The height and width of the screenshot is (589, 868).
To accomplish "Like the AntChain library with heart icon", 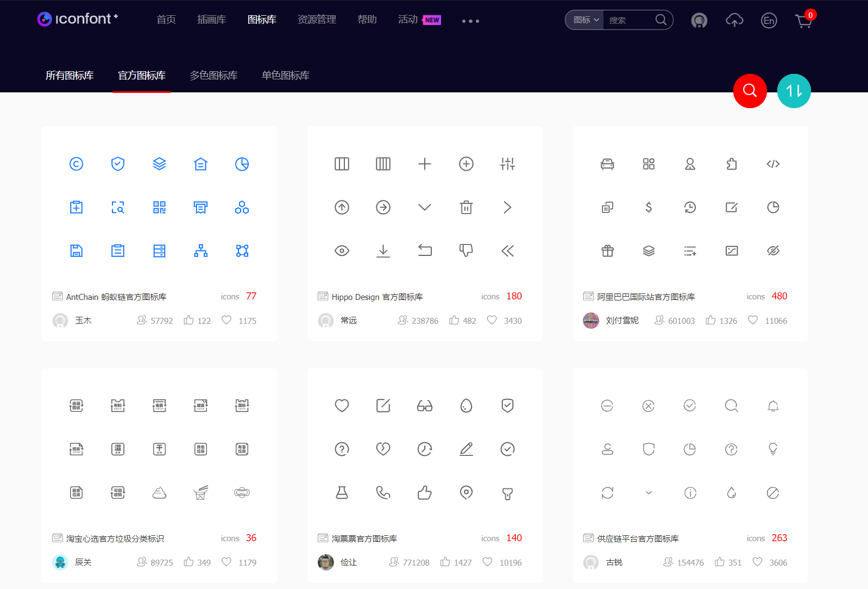I will (227, 320).
